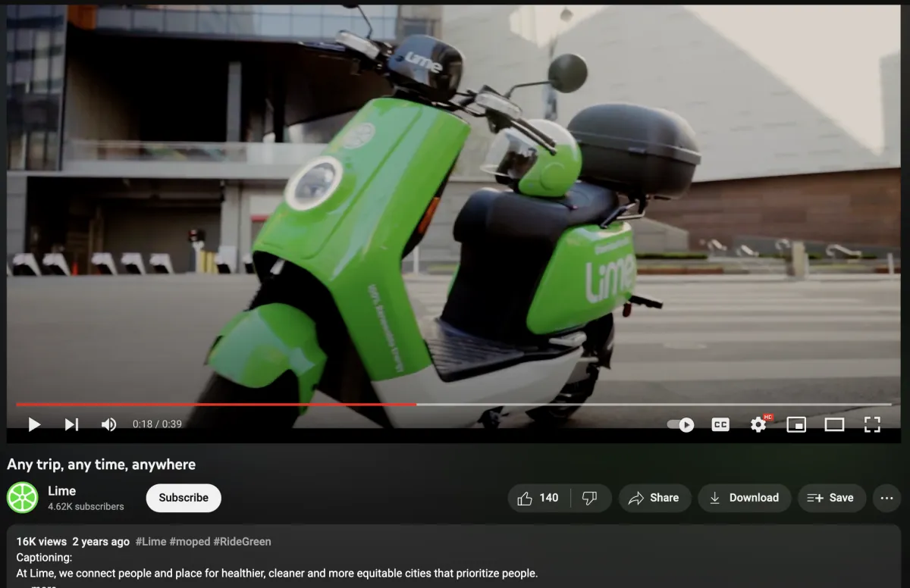Open the #Lime hashtag
This screenshot has height=588, width=910.
[151, 542]
